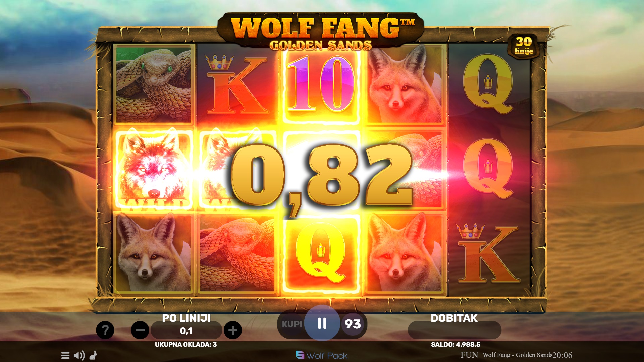The image size is (644, 362).
Task: Click the Dobitak win display bar
Action: coord(454,330)
